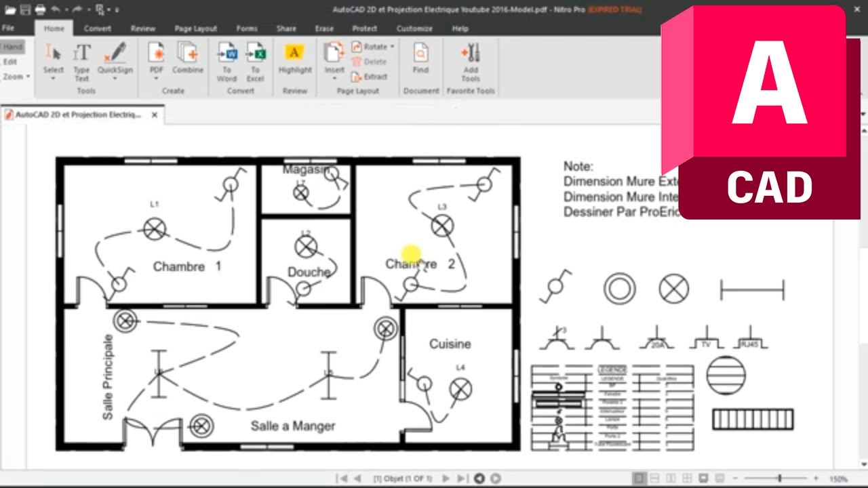This screenshot has height=488, width=868.
Task: Close the AutoCAD 2D document tab
Action: pos(154,115)
